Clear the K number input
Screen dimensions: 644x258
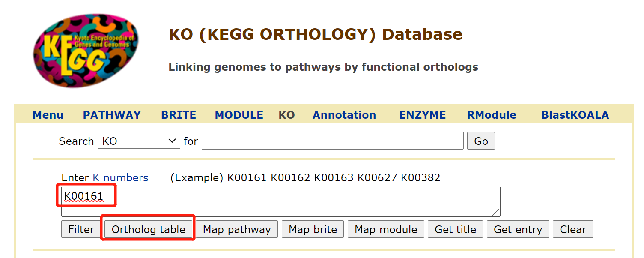coord(573,229)
